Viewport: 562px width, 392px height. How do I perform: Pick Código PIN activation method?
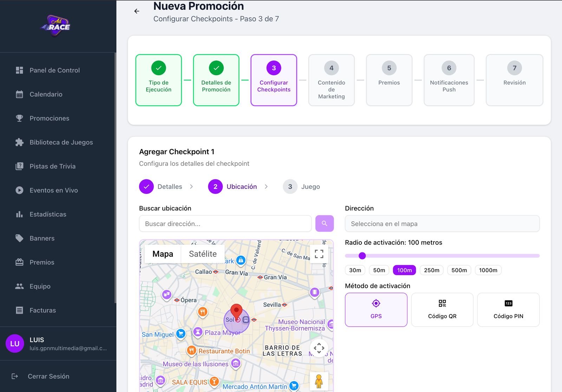pos(508,309)
